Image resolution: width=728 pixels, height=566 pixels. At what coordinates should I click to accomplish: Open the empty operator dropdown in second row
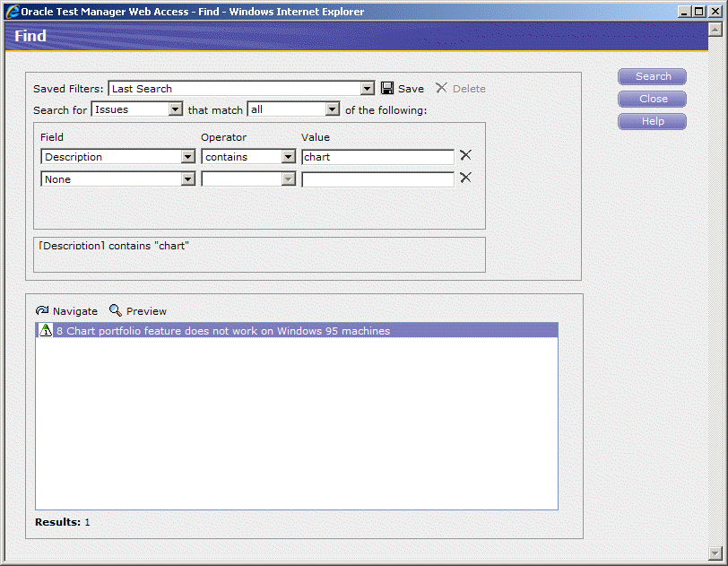(289, 179)
